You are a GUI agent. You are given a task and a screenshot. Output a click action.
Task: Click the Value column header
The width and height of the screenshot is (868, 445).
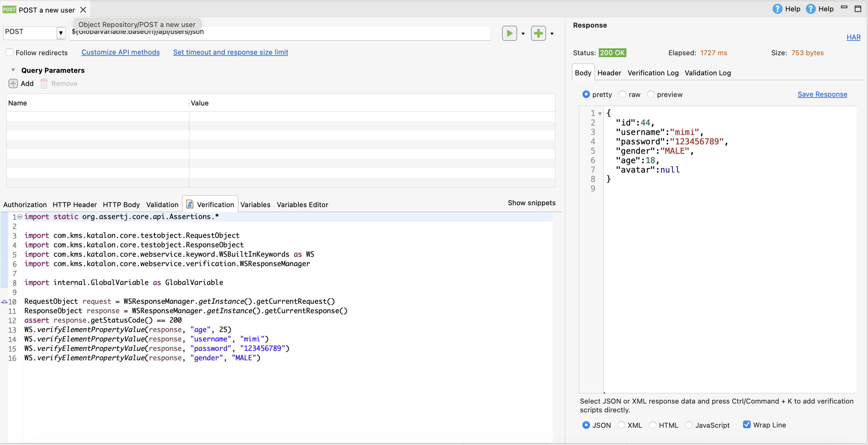click(x=372, y=103)
